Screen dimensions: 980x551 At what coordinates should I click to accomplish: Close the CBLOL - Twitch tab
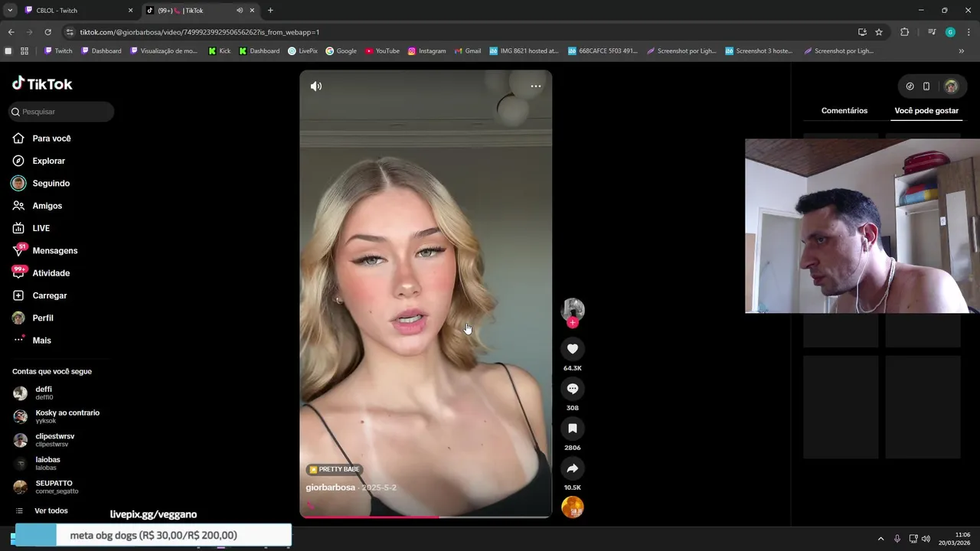[x=130, y=11]
